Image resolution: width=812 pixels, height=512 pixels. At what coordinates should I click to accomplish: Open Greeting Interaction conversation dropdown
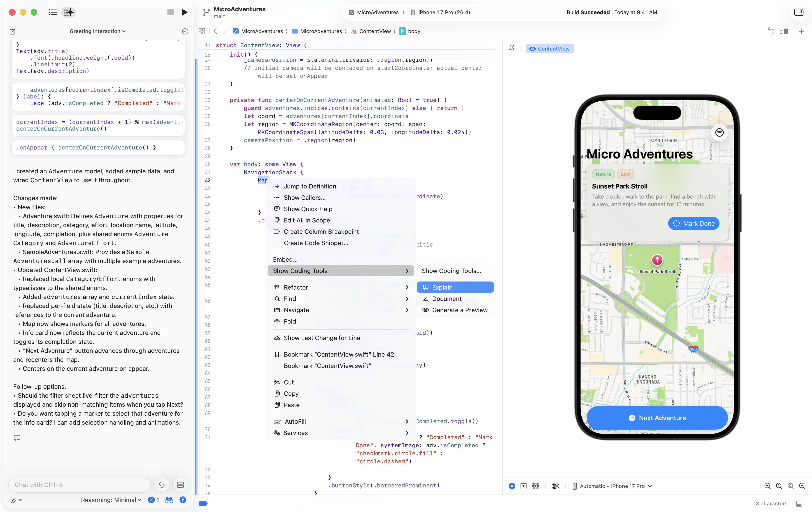pyautogui.click(x=98, y=31)
